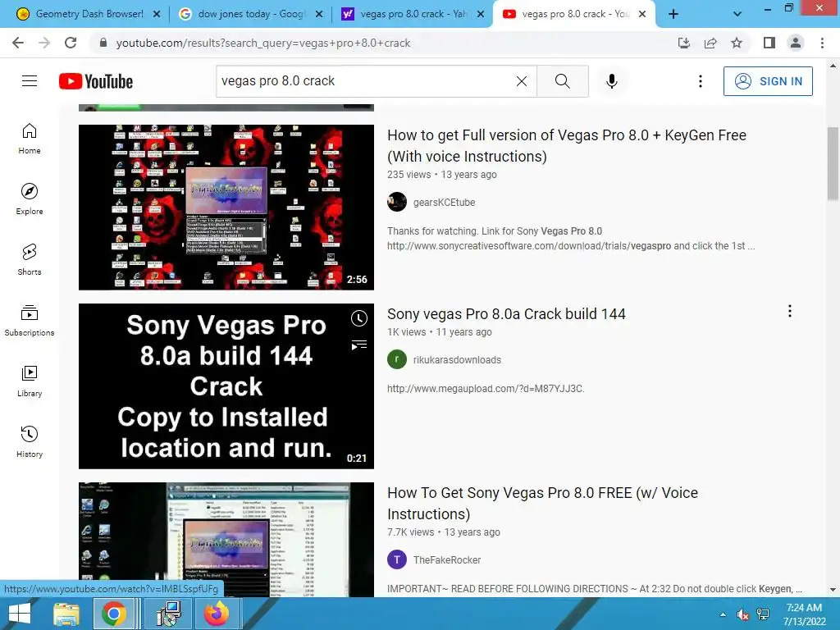Click the megaupload.com description text

[x=486, y=389]
